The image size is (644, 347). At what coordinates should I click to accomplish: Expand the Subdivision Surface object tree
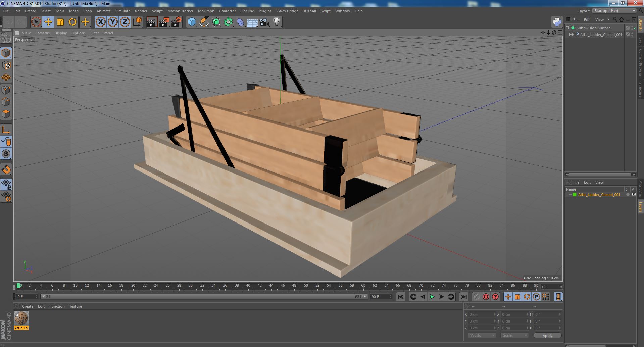[x=567, y=28]
